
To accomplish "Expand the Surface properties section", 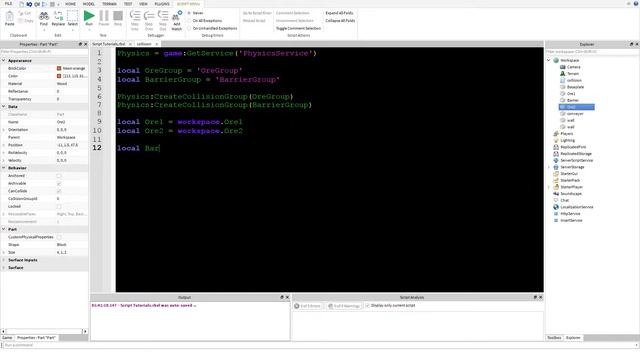I will tap(4, 268).
